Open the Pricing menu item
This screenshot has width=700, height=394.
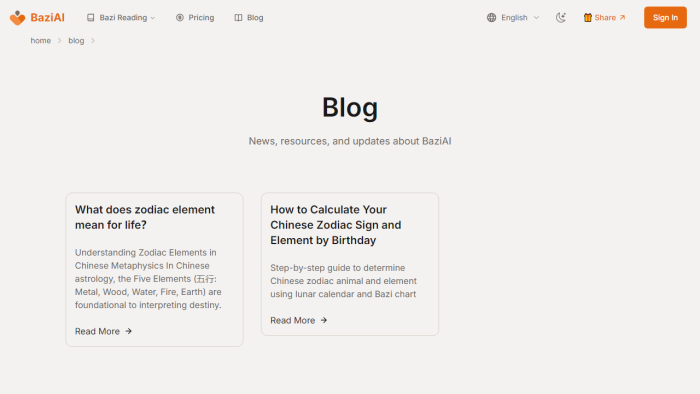pos(195,17)
